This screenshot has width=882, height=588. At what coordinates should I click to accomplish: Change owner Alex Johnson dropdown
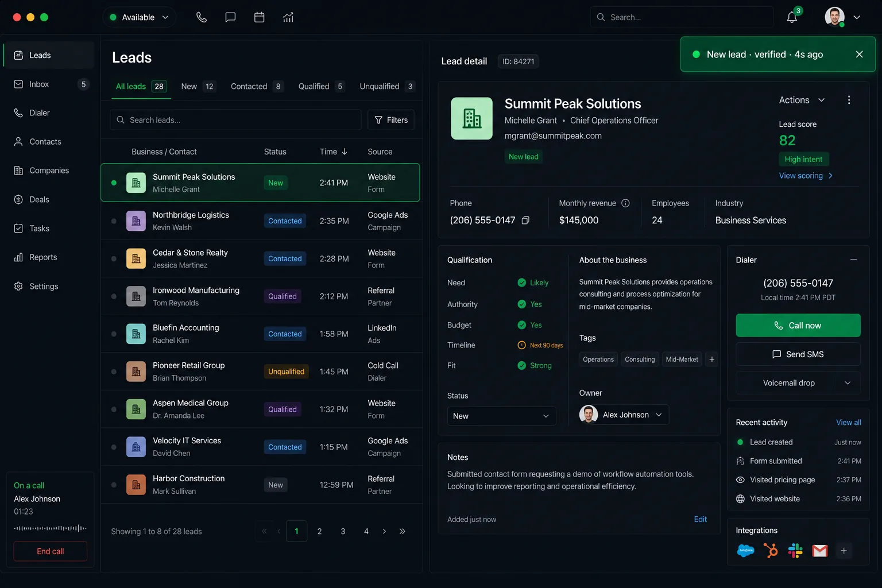pos(624,415)
